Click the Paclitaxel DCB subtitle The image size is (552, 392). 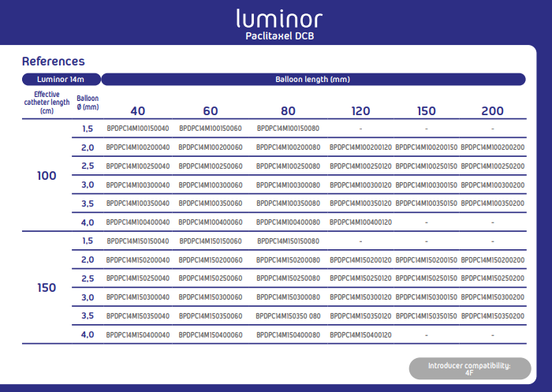click(279, 36)
